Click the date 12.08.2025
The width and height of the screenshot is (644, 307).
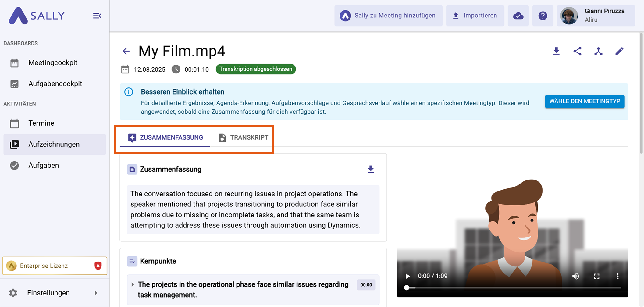[150, 70]
